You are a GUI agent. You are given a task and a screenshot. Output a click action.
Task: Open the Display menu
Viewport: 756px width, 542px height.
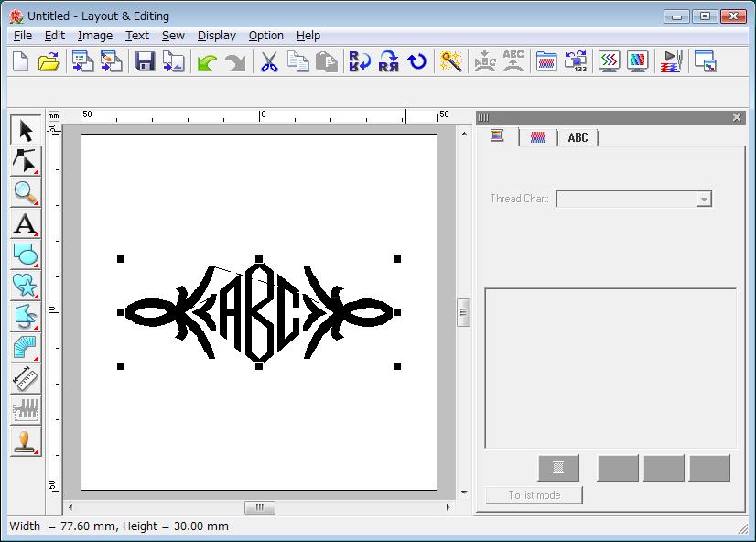tap(217, 36)
